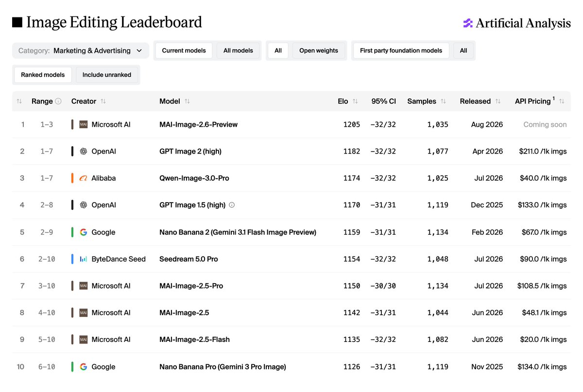Click the Alibaba logo icon
The width and height of the screenshot is (583, 392).
click(x=84, y=178)
